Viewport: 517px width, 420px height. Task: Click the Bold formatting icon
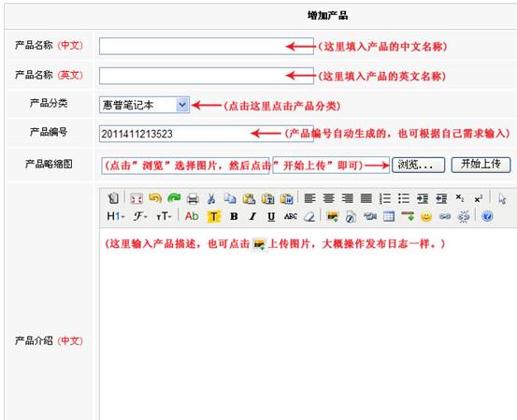coord(234,216)
